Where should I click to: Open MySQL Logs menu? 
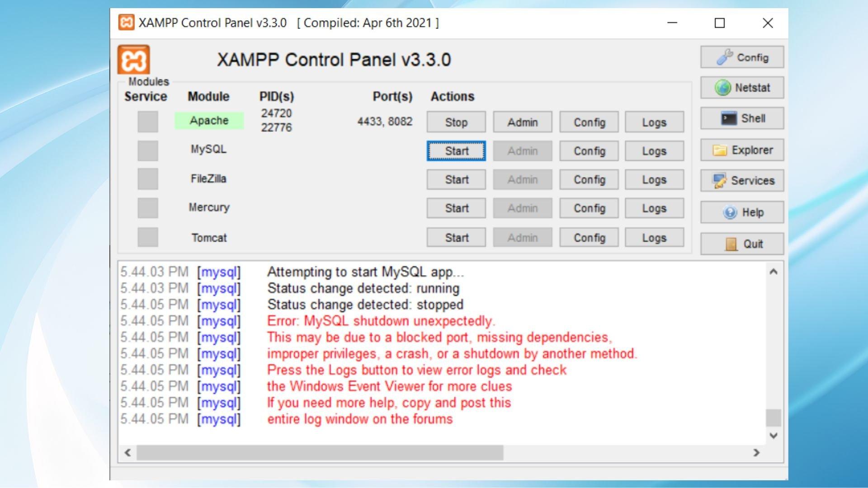tap(655, 151)
